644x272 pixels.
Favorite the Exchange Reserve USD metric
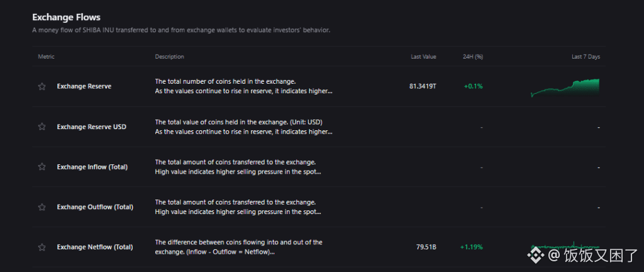coord(42,127)
